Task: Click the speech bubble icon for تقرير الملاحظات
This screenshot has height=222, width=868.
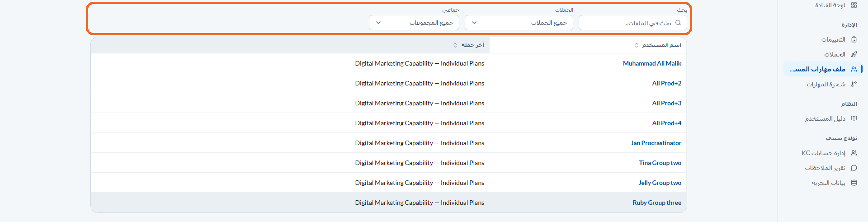Action: point(854,168)
